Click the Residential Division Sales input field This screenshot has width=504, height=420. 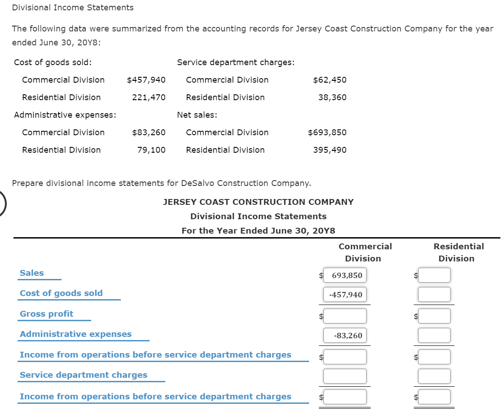[434, 275]
